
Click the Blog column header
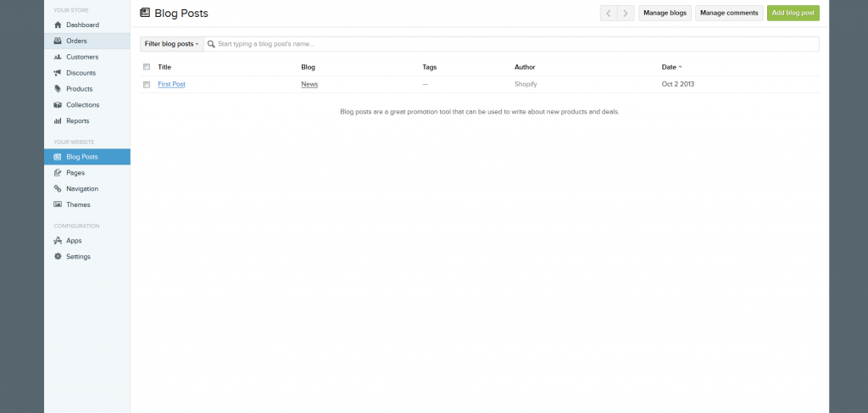[x=308, y=67]
